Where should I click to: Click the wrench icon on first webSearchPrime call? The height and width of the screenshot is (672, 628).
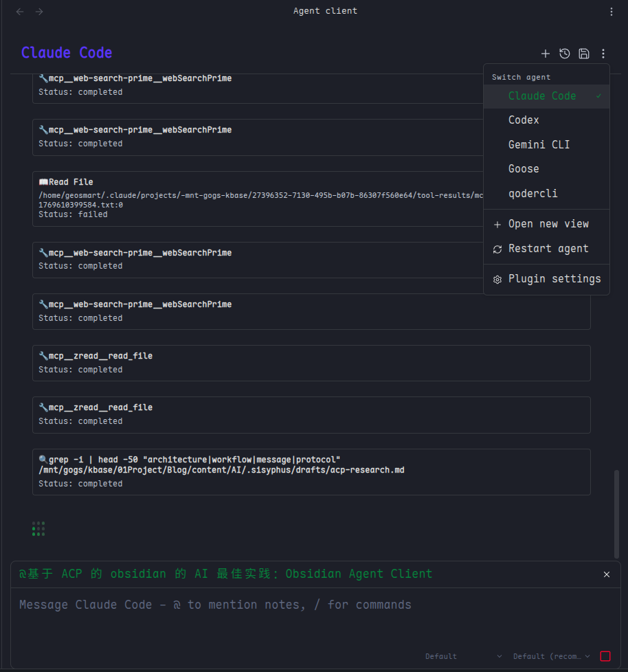click(x=43, y=78)
